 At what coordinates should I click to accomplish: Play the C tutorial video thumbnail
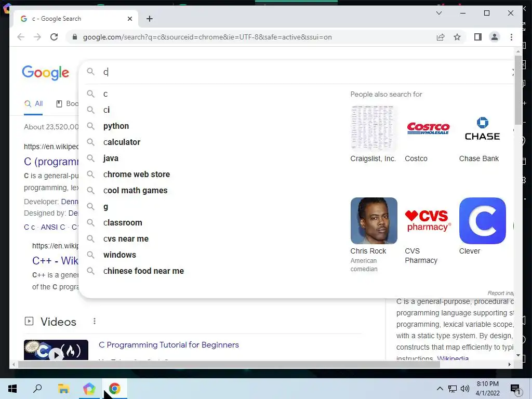[56, 350]
